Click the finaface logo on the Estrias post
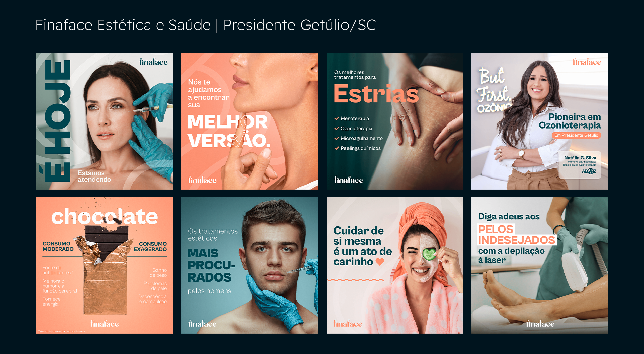Screen dimensions: 644x354 pos(348,180)
